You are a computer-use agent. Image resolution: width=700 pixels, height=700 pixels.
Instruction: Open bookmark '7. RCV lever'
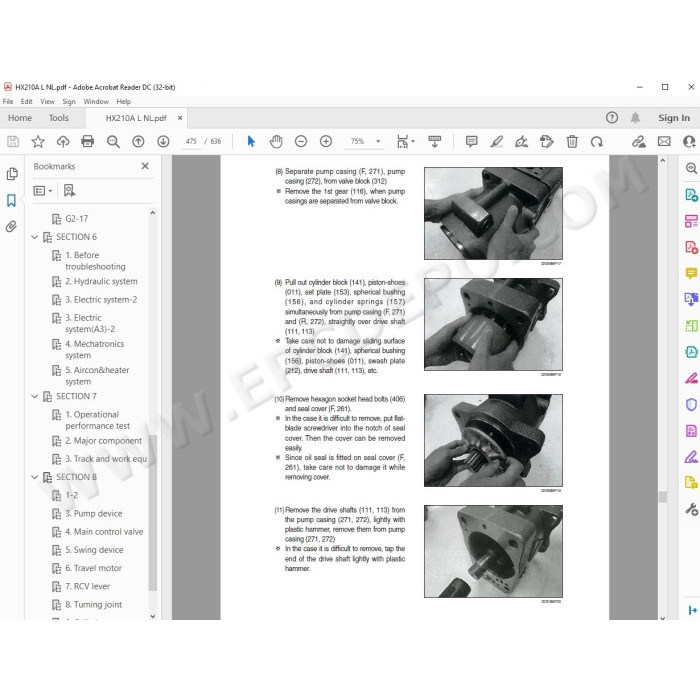[87, 587]
